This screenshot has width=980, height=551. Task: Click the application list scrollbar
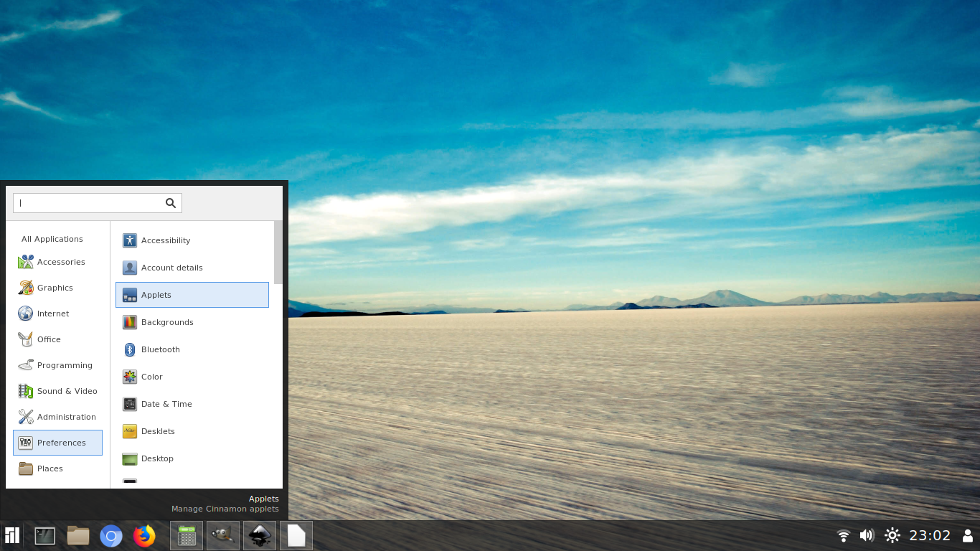click(278, 253)
